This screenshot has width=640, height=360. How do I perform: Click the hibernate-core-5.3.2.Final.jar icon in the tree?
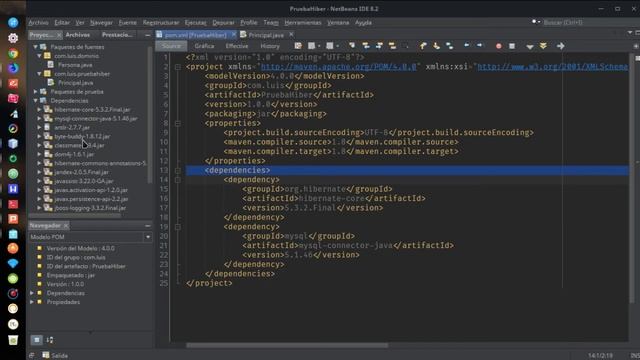tap(48, 109)
